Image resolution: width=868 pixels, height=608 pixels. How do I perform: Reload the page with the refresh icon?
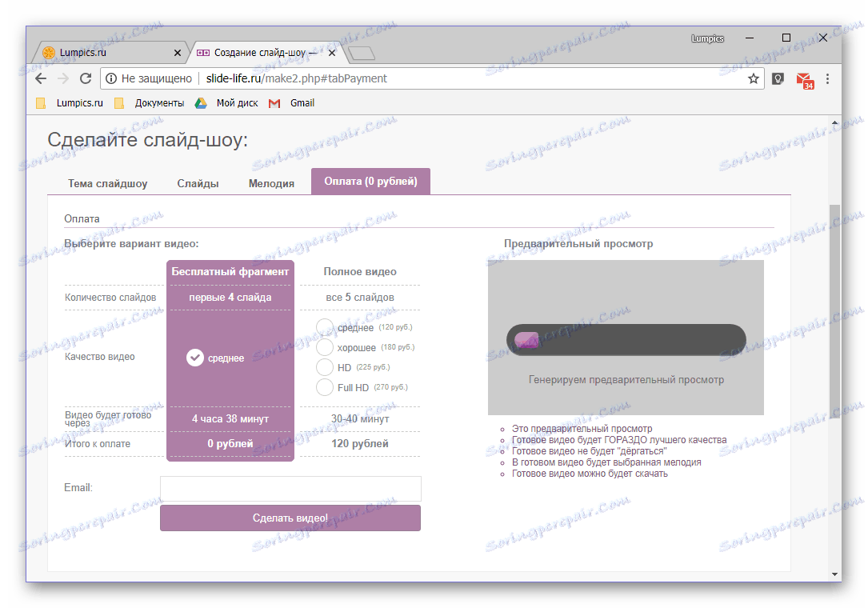tap(86, 78)
